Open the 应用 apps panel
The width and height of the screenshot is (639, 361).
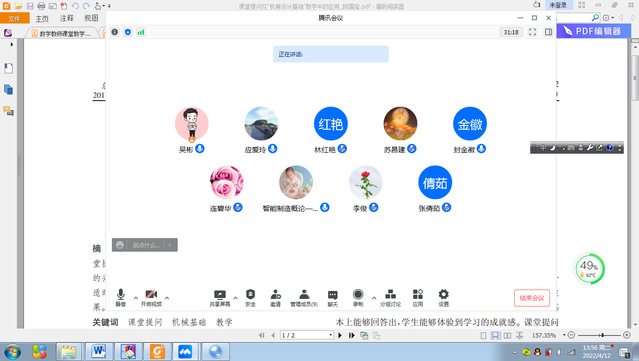pyautogui.click(x=418, y=297)
